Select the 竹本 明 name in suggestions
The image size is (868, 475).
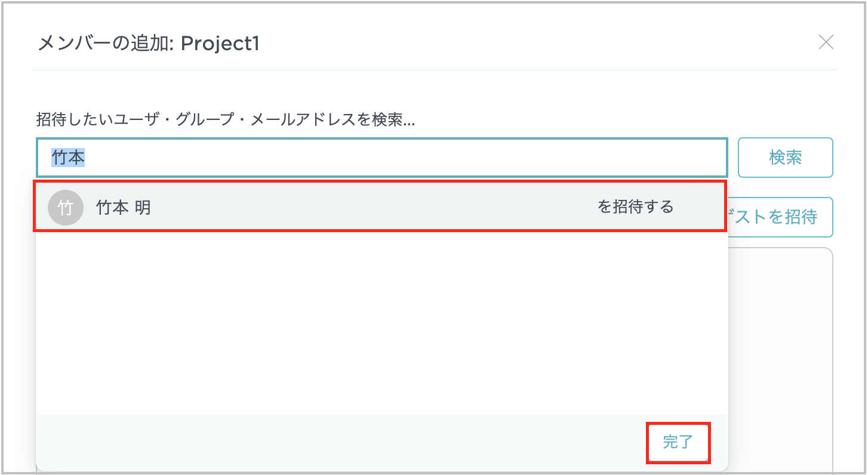click(x=124, y=208)
